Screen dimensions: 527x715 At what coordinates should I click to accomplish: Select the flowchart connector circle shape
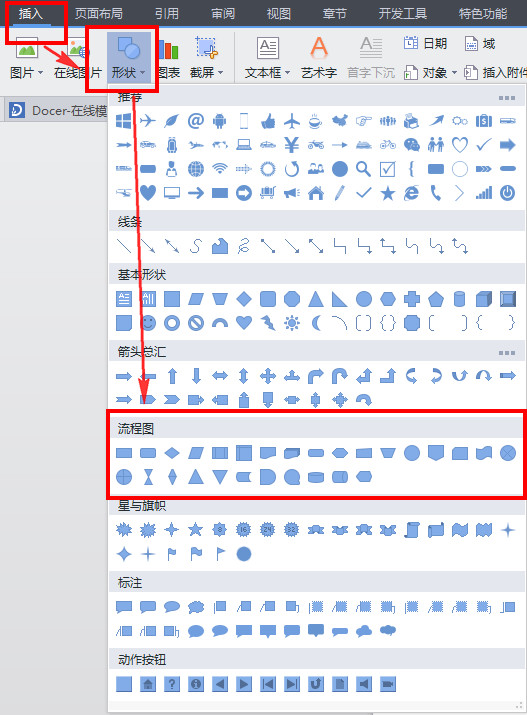pyautogui.click(x=412, y=453)
